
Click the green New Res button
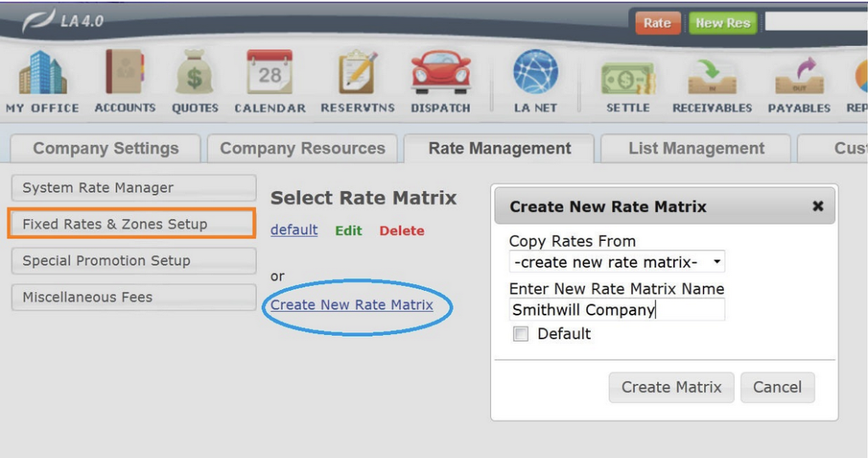coord(722,23)
